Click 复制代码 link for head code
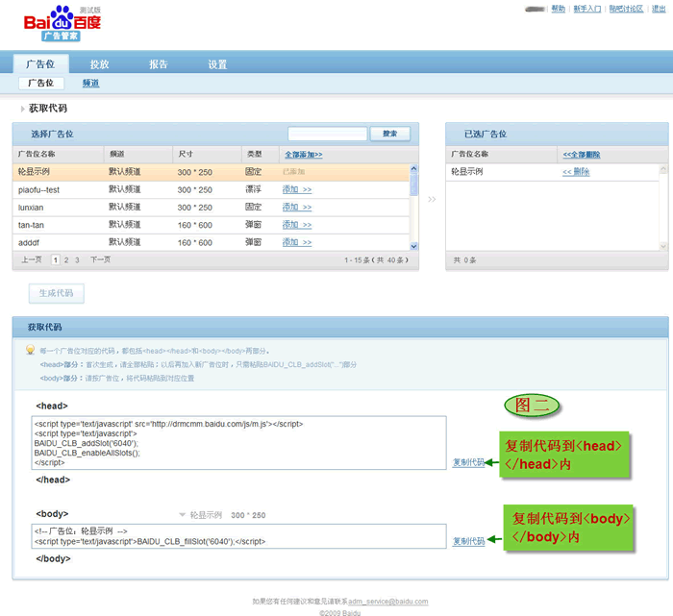 pyautogui.click(x=468, y=462)
